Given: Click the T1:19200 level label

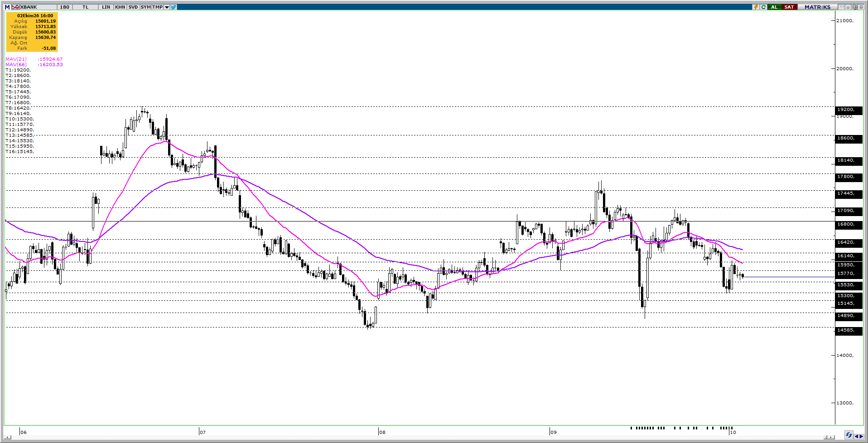Looking at the screenshot, I should [x=18, y=70].
